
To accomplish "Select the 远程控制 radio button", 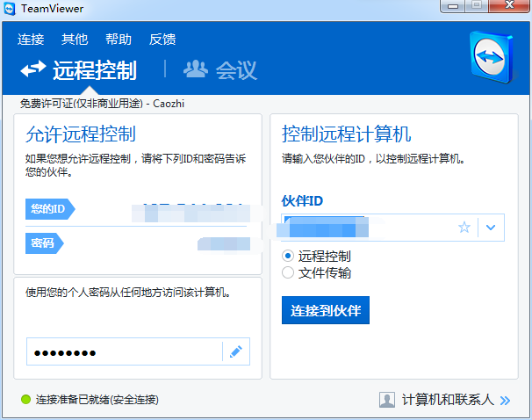I will (288, 257).
